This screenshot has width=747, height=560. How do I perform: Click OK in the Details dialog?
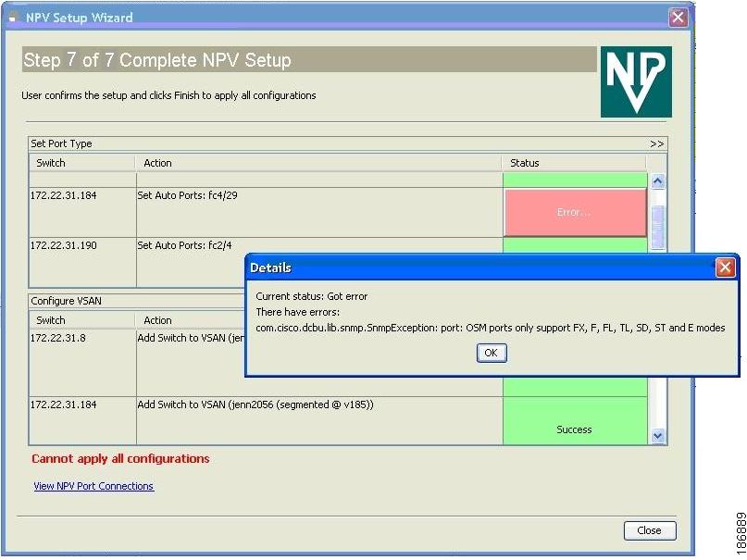(x=492, y=353)
